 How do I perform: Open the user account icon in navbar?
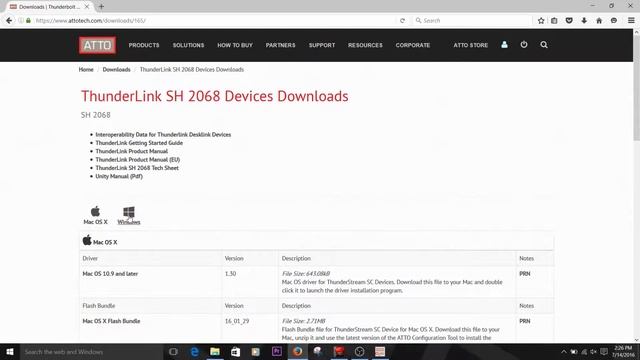tap(504, 45)
